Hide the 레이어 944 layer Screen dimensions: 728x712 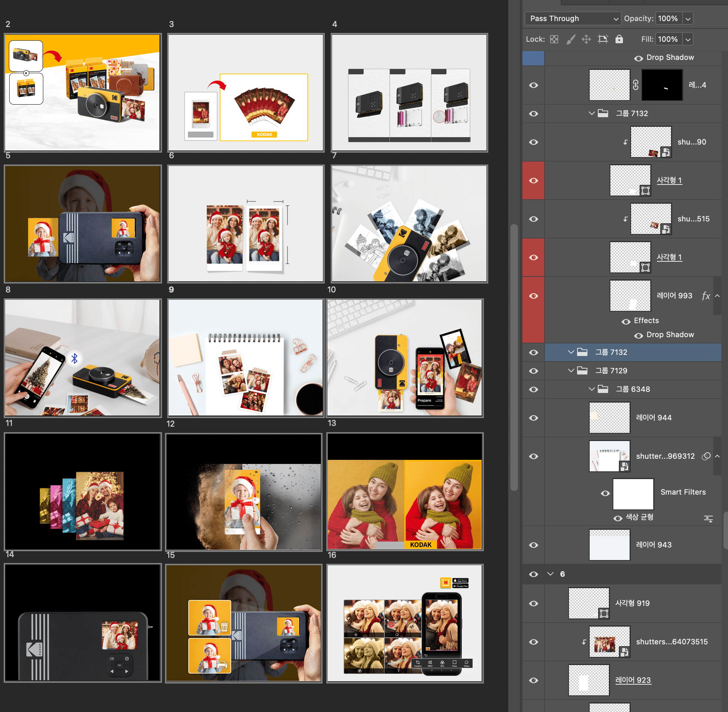coord(533,418)
